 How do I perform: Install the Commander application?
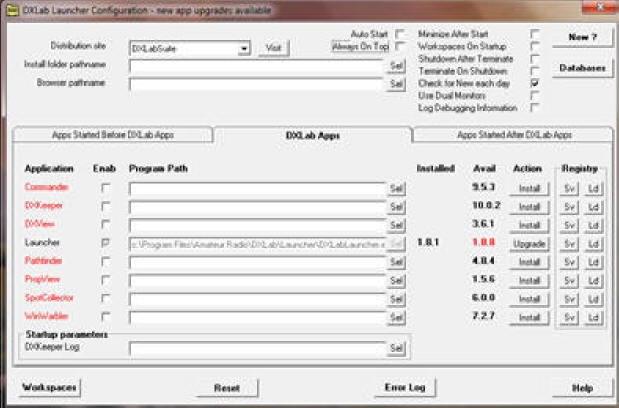(529, 189)
